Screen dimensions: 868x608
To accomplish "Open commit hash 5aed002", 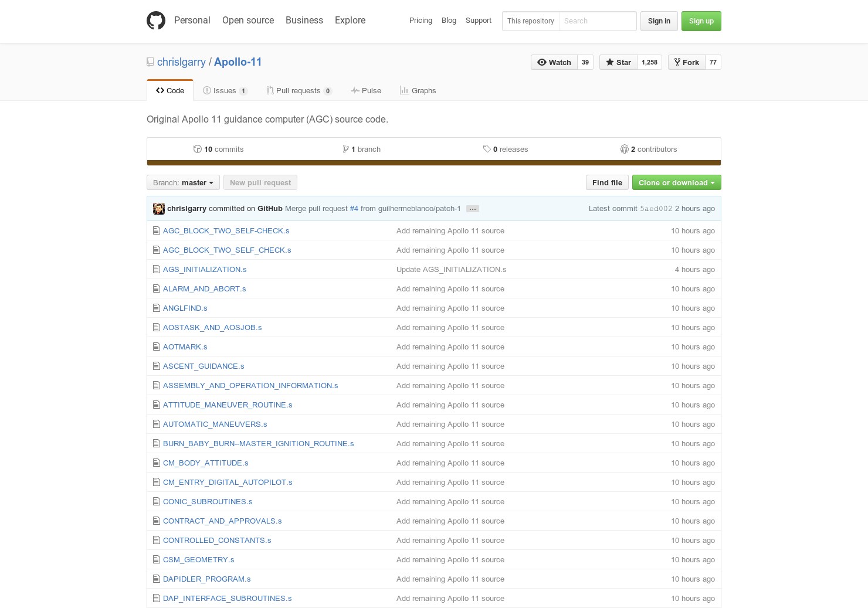I will point(656,209).
